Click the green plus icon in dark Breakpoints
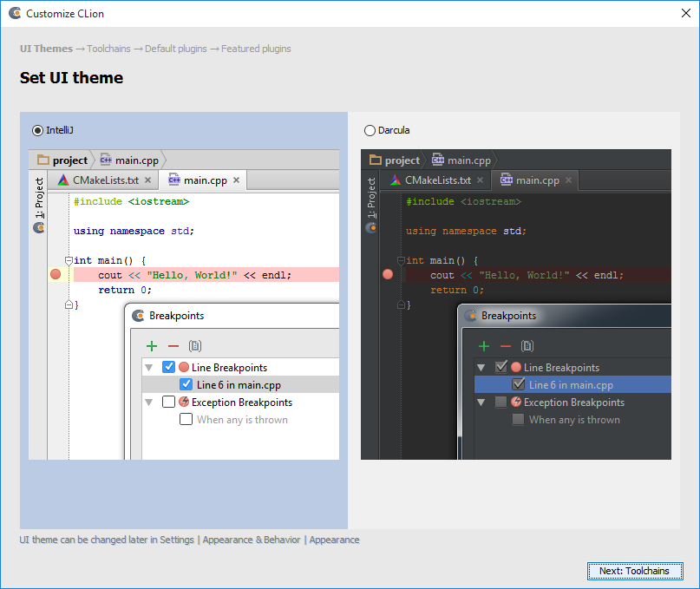 point(484,345)
